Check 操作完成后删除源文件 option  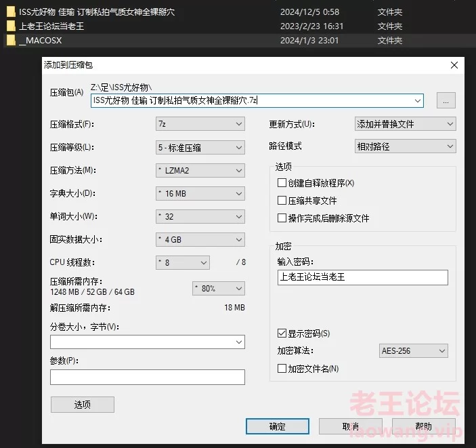coord(282,218)
